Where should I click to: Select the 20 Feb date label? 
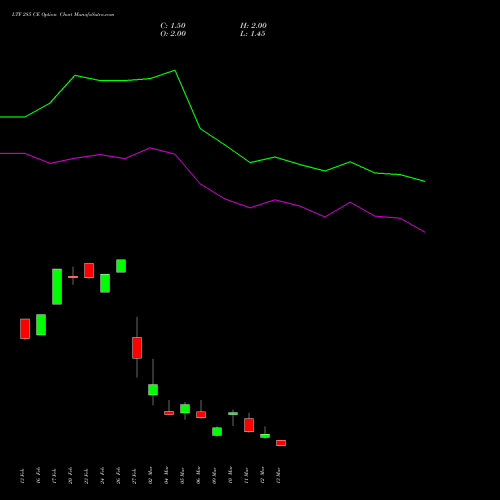click(70, 475)
